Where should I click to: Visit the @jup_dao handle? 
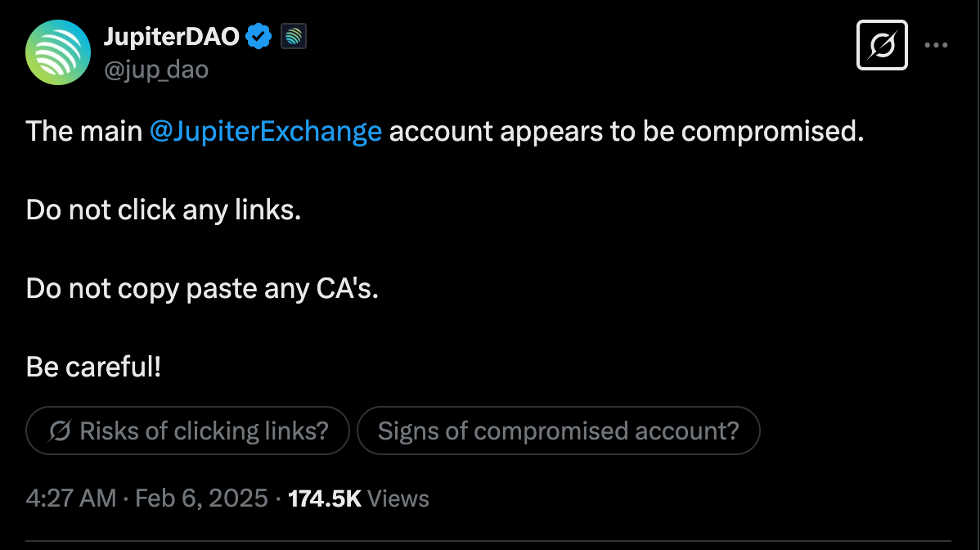(155, 70)
